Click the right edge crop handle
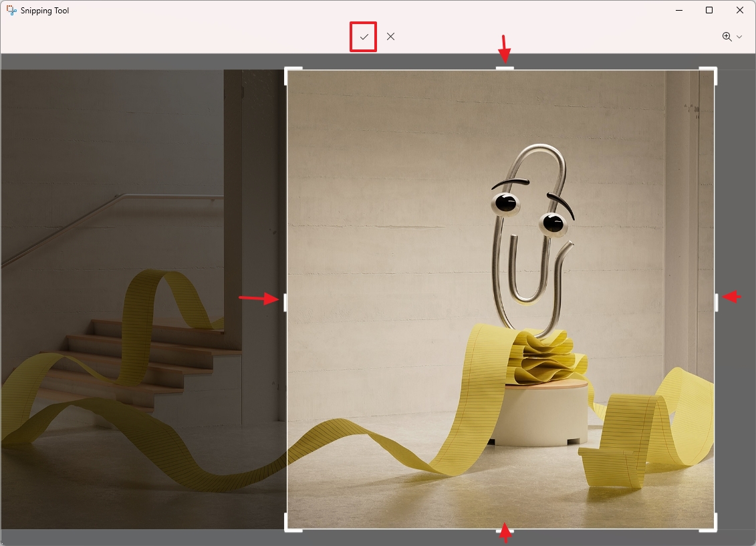This screenshot has height=546, width=756. [x=717, y=302]
